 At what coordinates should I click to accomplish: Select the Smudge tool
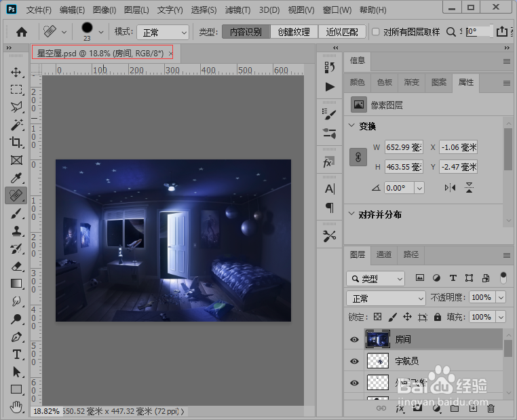pyautogui.click(x=16, y=301)
